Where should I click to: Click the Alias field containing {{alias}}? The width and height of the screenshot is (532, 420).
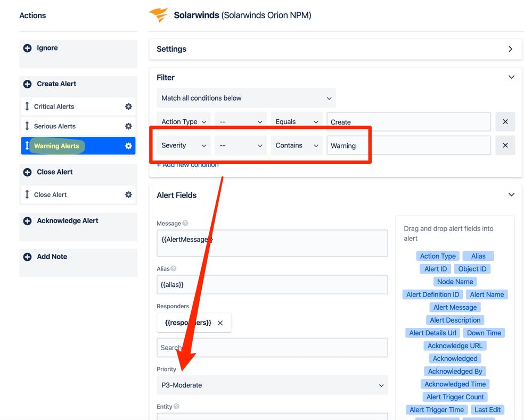point(272,285)
